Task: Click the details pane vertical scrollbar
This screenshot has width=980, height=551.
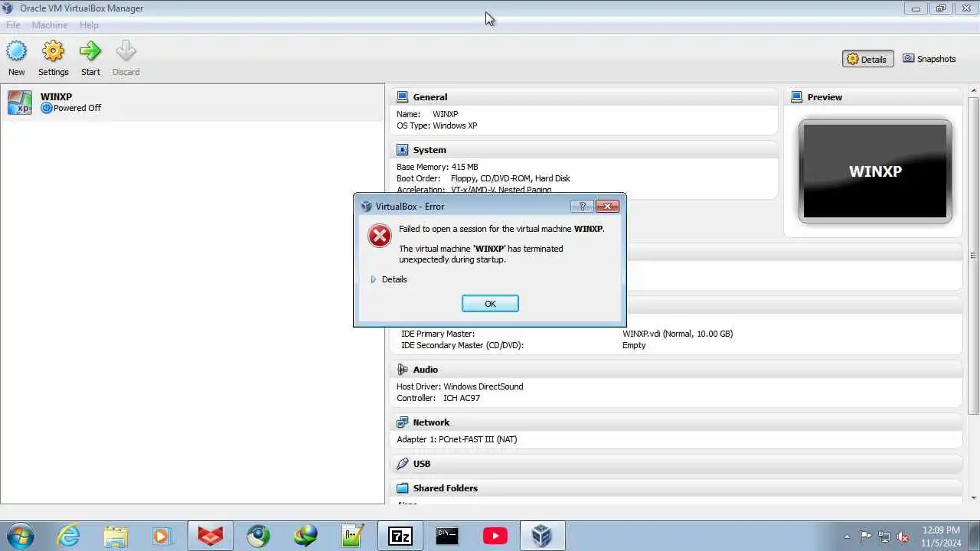Action: click(973, 256)
